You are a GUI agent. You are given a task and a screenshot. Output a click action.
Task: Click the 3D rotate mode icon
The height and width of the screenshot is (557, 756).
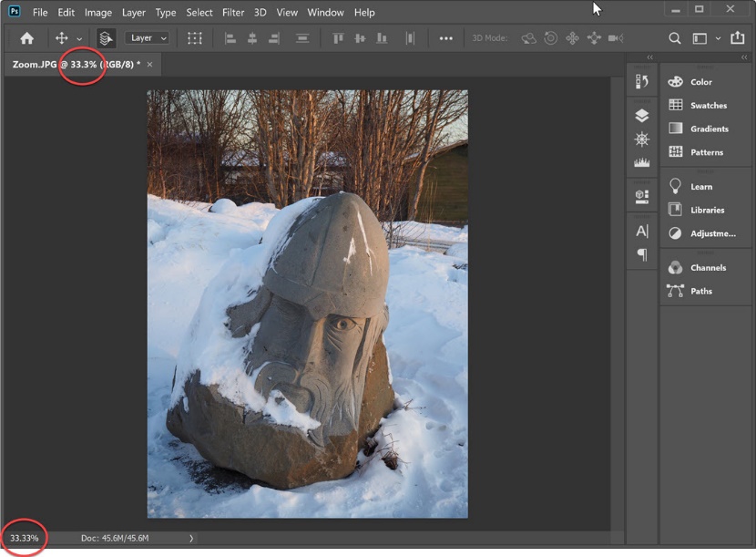529,38
